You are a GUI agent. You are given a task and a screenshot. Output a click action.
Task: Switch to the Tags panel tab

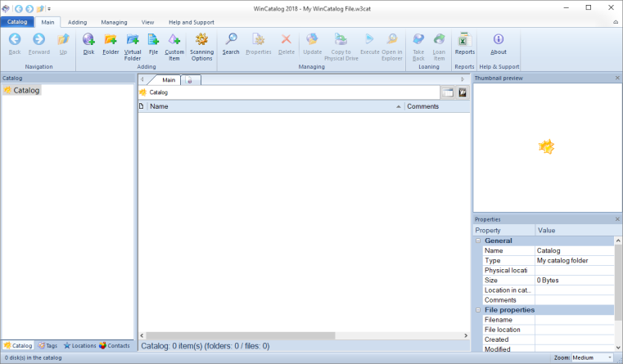(x=47, y=345)
